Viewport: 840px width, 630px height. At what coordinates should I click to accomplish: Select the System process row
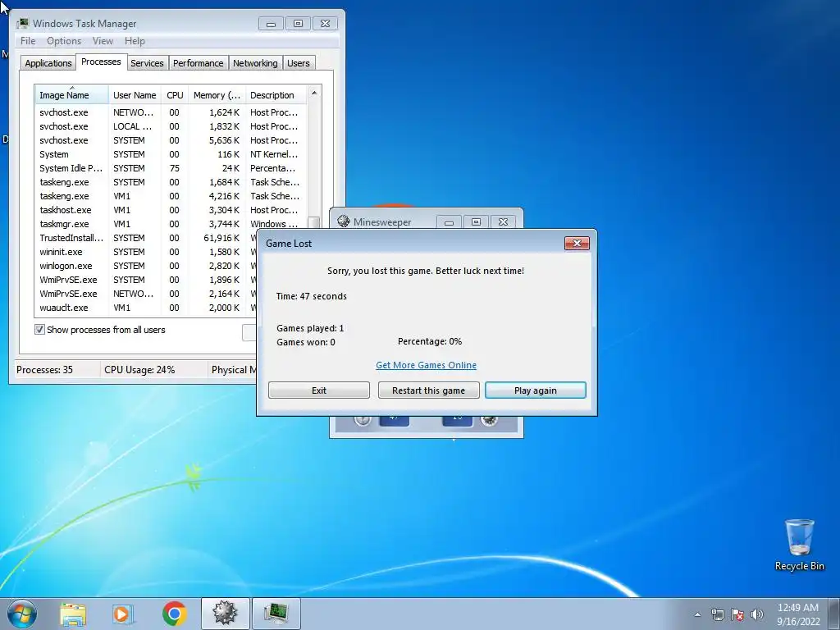click(171, 154)
